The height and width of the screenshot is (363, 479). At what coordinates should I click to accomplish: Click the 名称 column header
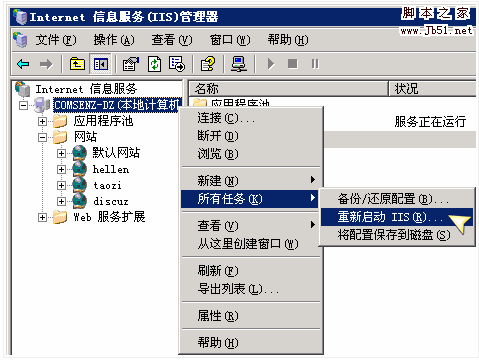[x=288, y=89]
